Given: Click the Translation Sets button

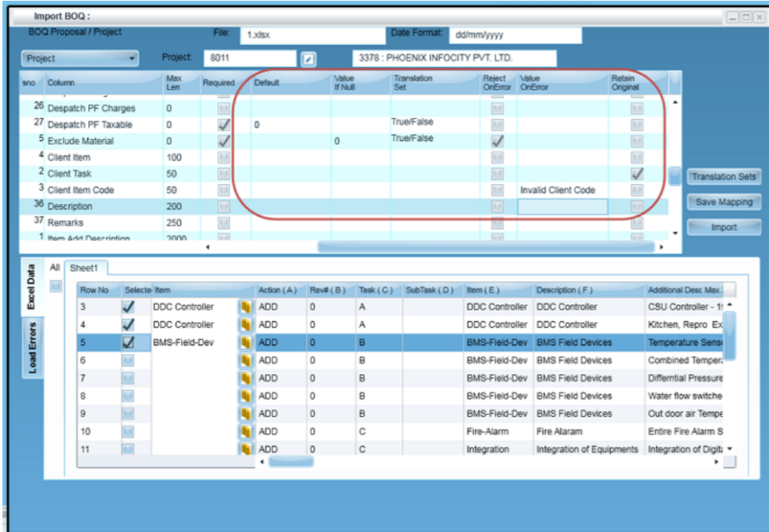Looking at the screenshot, I should coord(724,176).
